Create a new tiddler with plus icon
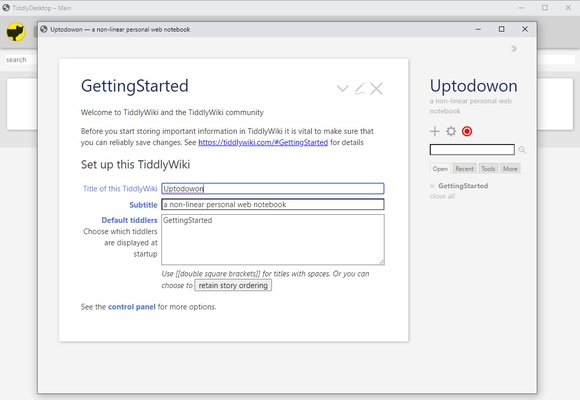Screen dimensions: 580x400 tap(435, 131)
